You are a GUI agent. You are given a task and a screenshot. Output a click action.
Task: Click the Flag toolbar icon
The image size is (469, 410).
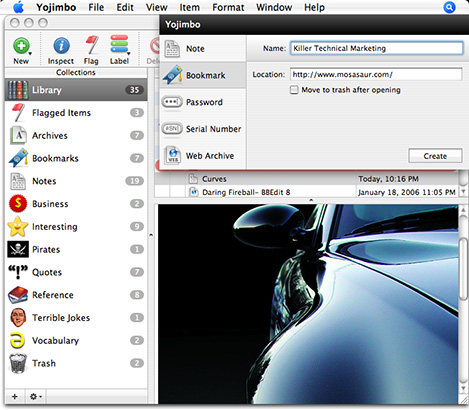coord(91,45)
